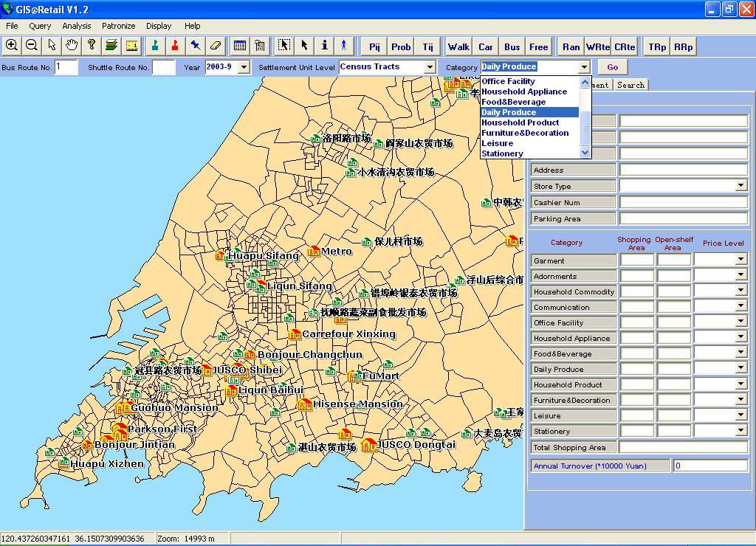The image size is (756, 546).
Task: Open the Store Type dropdown
Action: [x=741, y=186]
